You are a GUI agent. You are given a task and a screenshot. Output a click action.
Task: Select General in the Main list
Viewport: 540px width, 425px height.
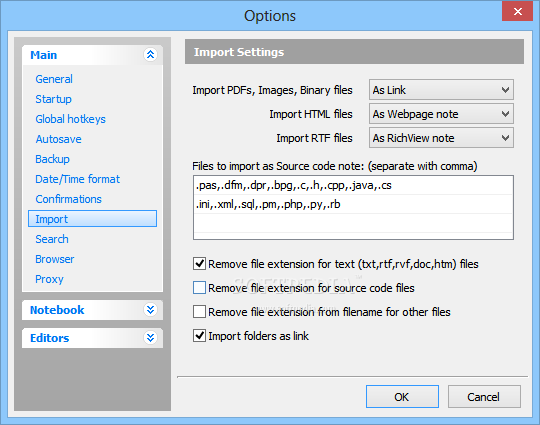pos(54,79)
